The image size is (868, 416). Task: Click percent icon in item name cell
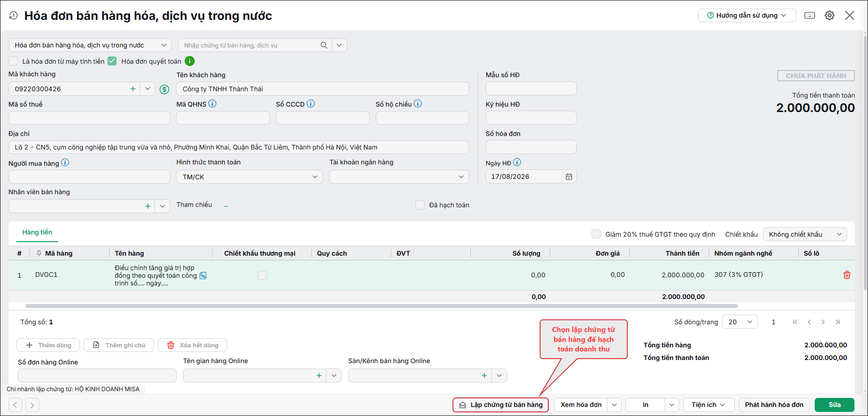[203, 276]
